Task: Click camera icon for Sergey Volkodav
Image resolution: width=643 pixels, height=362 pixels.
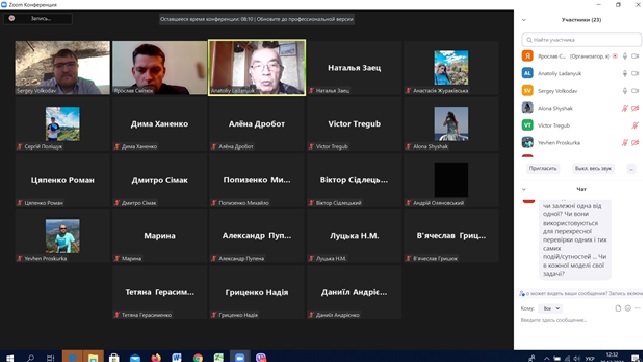Action: (x=635, y=91)
